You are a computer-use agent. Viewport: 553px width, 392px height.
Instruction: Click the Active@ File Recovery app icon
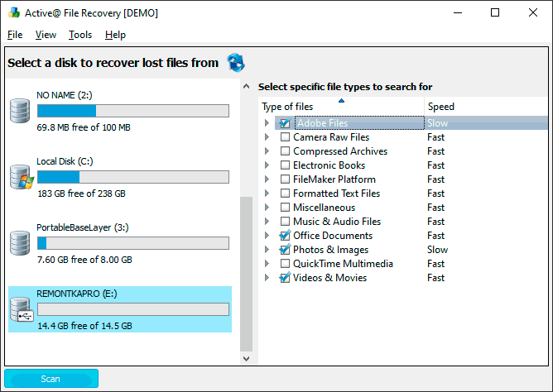pos(14,12)
